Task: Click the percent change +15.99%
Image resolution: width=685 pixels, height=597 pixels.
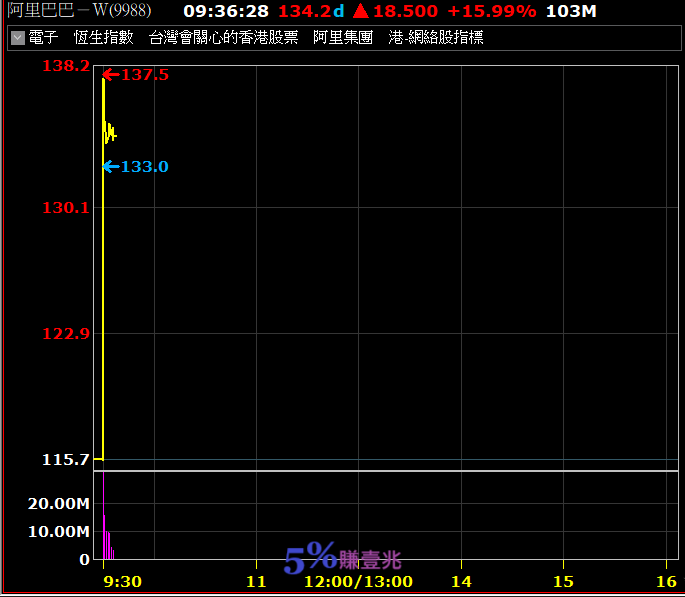Action: point(492,11)
